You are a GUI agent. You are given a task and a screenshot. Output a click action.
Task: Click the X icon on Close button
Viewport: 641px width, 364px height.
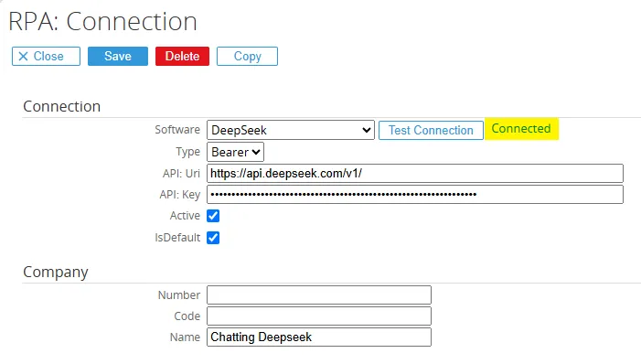coord(23,57)
